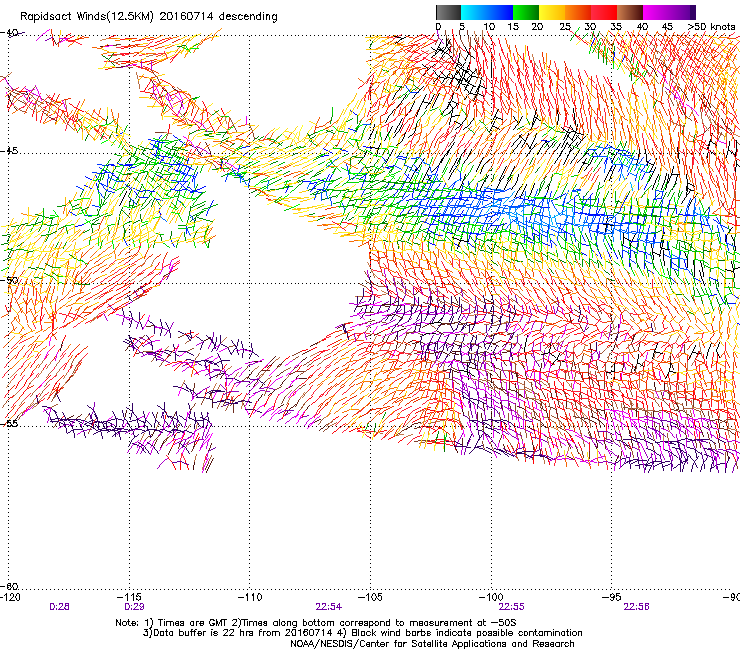Click the '0:28' pass time label
The image size is (740, 650).
pos(59,607)
